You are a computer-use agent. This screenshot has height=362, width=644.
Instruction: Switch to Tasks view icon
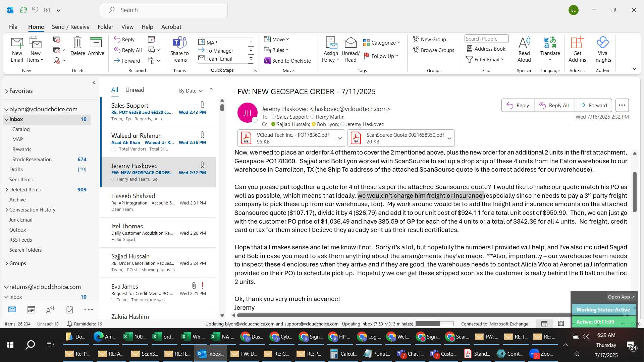tap(69, 309)
